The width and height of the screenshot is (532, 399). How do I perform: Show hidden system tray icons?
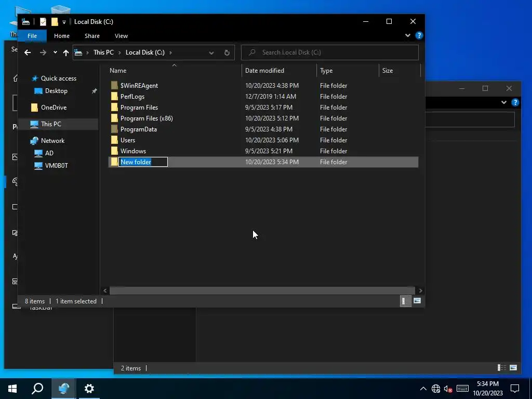[x=423, y=389]
